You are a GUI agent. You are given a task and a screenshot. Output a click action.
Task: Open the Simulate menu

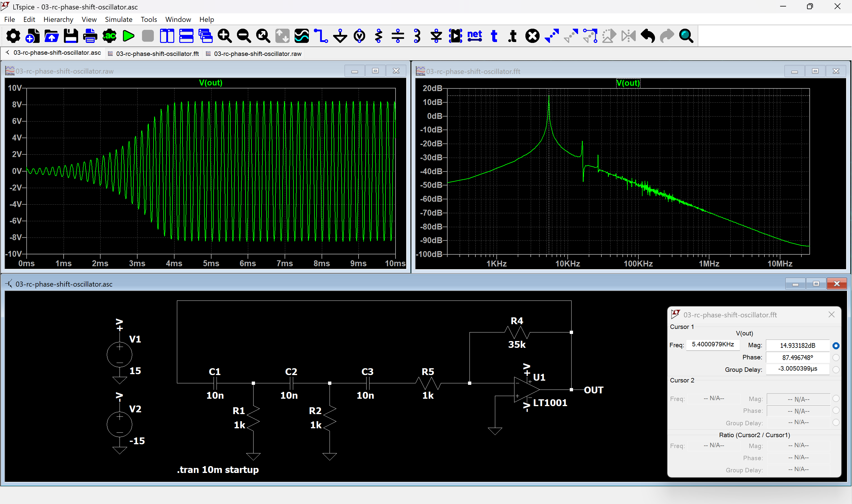(x=118, y=19)
